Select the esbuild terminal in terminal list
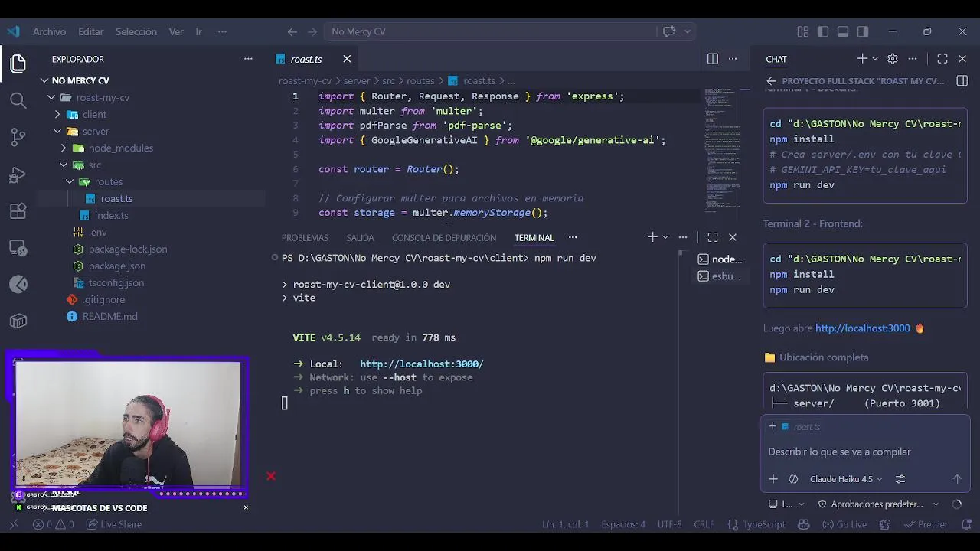The width and height of the screenshot is (980, 551). coord(719,276)
